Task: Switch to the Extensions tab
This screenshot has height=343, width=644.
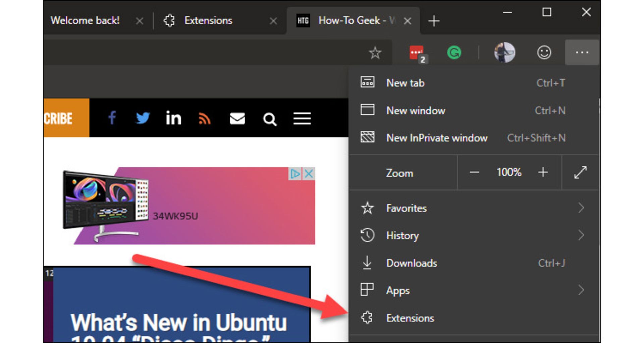Action: [x=220, y=20]
